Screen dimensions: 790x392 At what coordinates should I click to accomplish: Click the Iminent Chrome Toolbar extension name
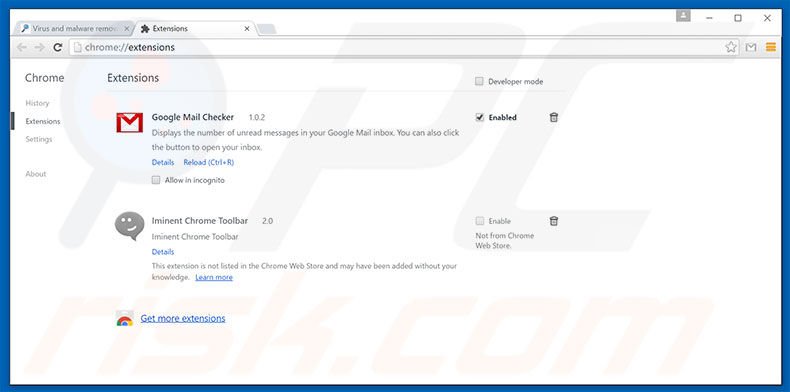[x=200, y=221]
